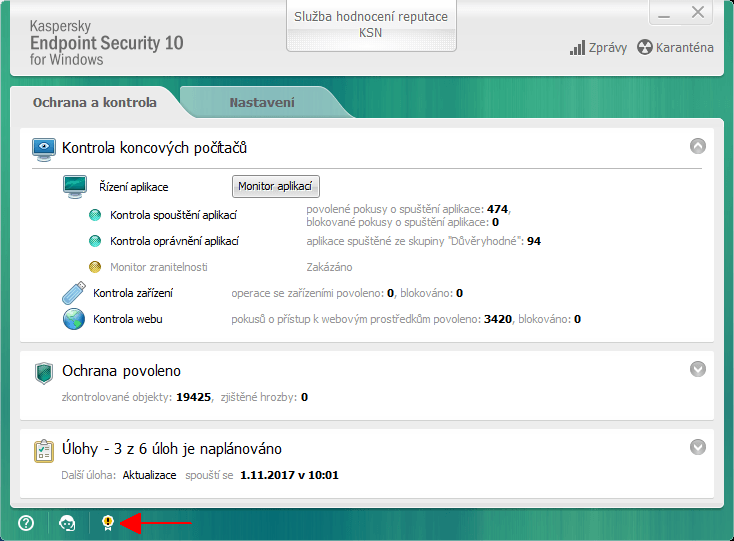The height and width of the screenshot is (541, 734).
Task: Select the Ochrana a kontrola tab
Action: pyautogui.click(x=95, y=102)
